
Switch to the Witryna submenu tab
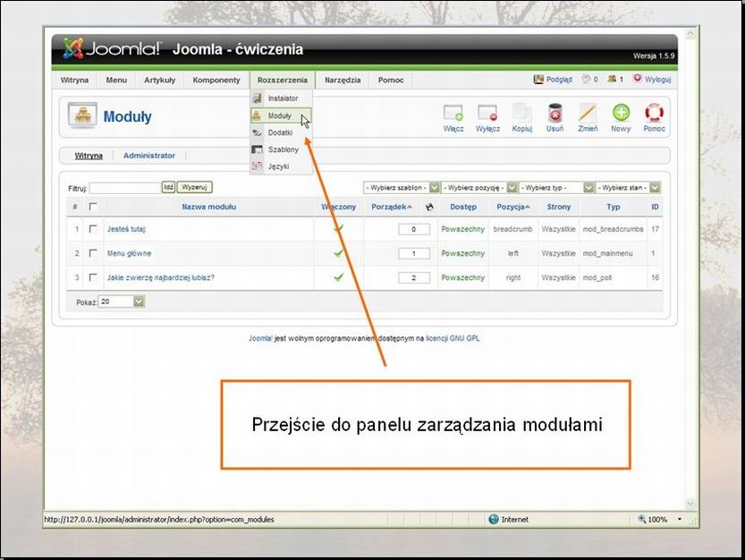[89, 156]
